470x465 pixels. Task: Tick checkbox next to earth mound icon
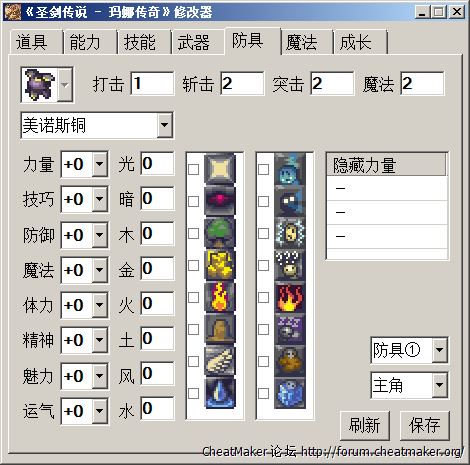pyautogui.click(x=194, y=329)
